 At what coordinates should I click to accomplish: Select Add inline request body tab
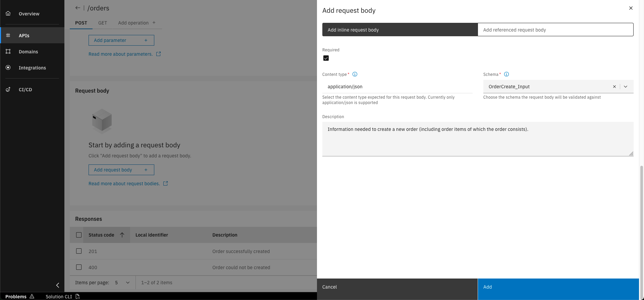click(x=400, y=30)
